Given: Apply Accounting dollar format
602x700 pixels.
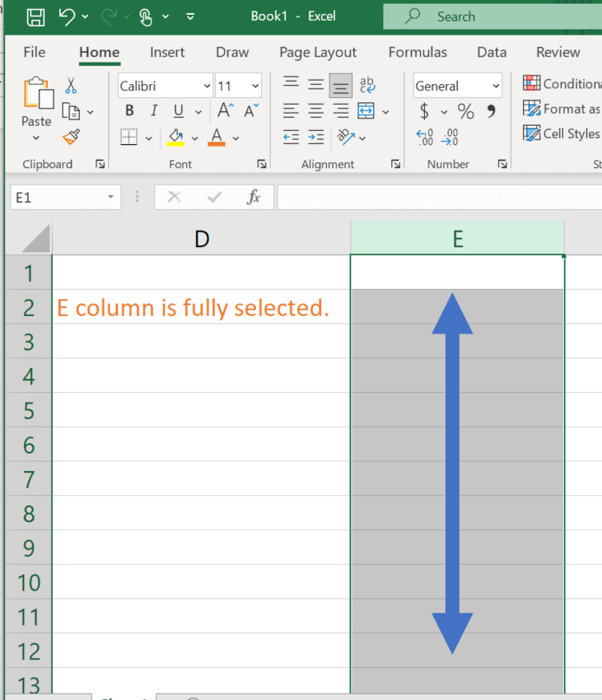Looking at the screenshot, I should pos(424,111).
